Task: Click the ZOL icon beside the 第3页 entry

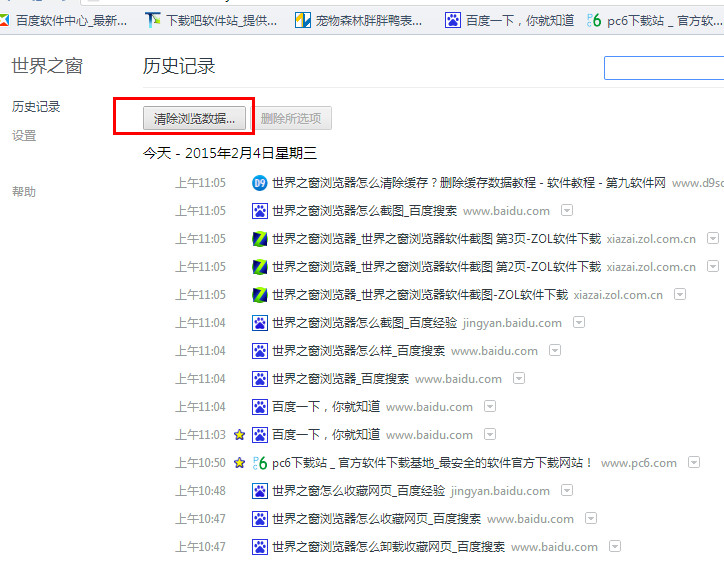Action: click(260, 239)
